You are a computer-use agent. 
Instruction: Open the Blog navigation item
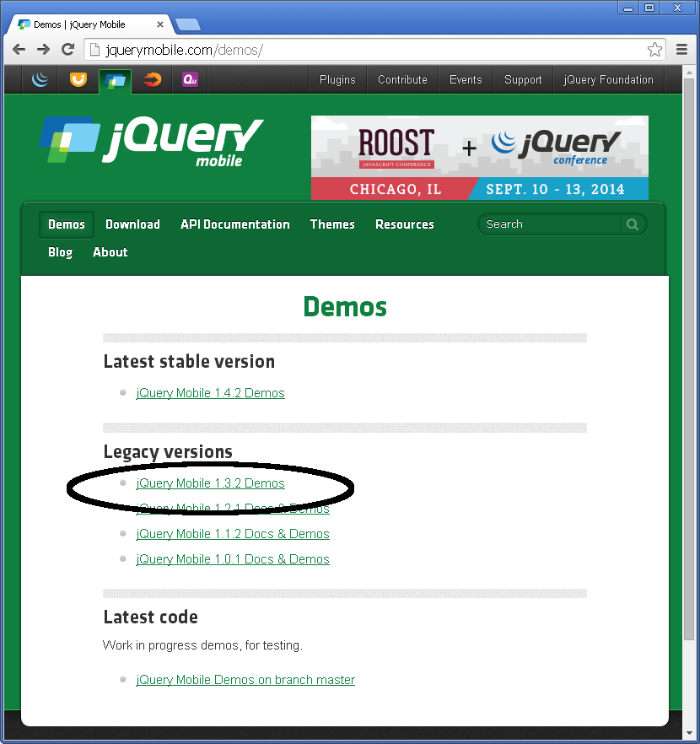(60, 252)
